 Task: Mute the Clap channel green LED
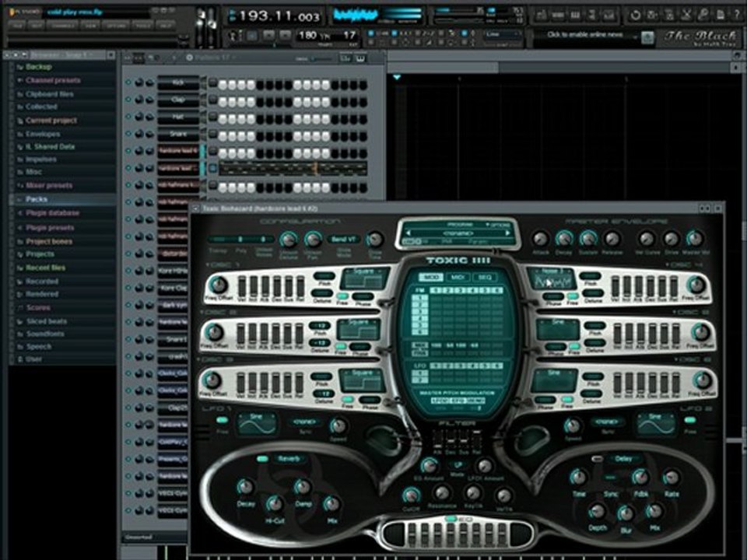coord(128,100)
